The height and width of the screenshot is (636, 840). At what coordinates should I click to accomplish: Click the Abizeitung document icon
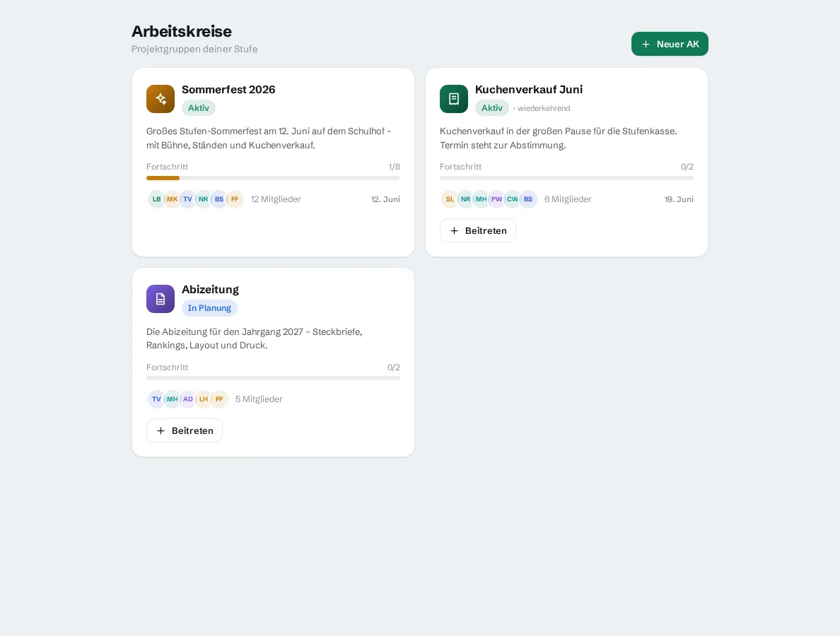click(161, 299)
